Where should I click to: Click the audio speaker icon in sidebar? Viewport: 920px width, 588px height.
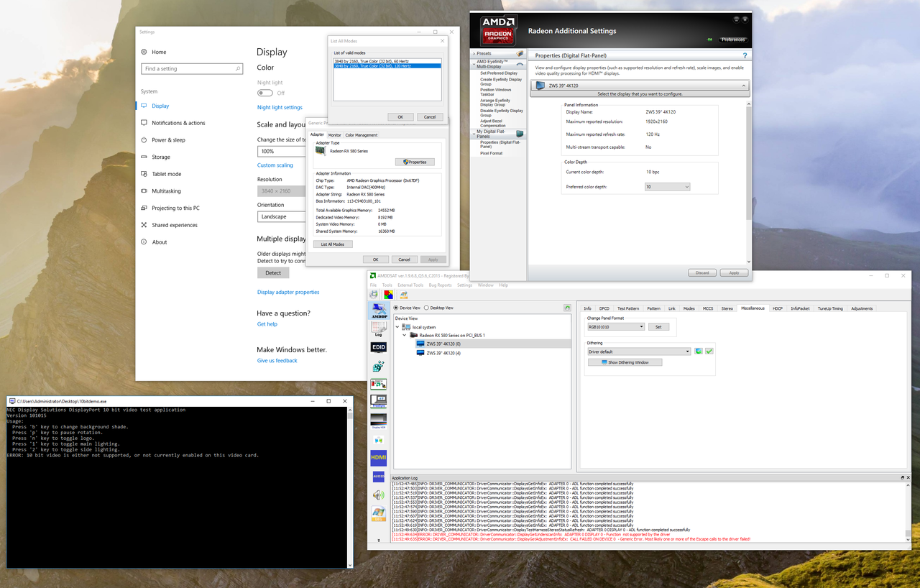(x=378, y=495)
